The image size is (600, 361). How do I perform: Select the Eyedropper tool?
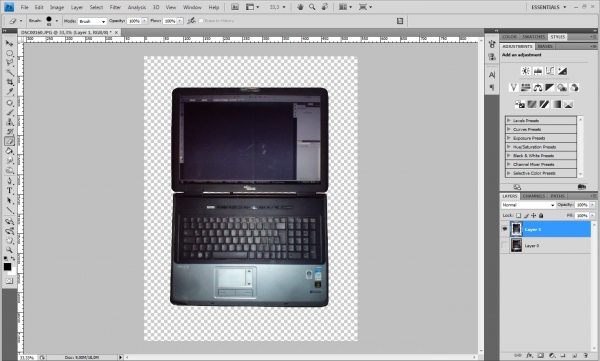9,91
